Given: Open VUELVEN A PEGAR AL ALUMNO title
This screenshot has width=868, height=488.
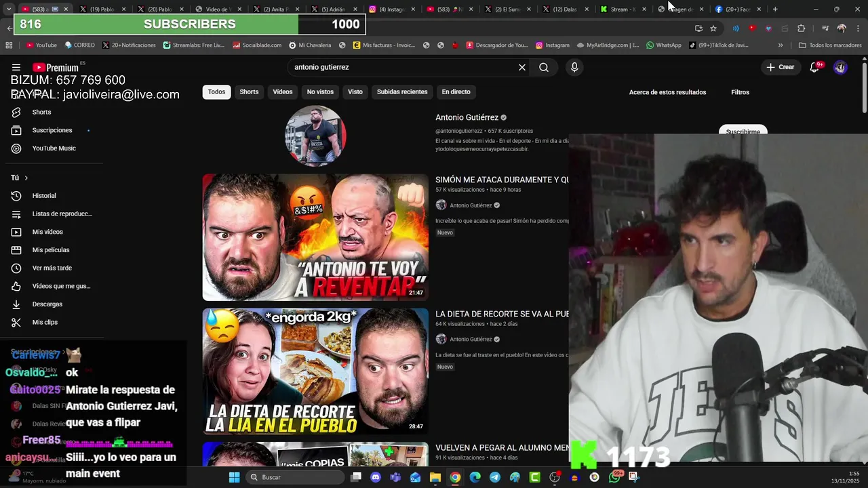Looking at the screenshot, I should click(x=502, y=448).
